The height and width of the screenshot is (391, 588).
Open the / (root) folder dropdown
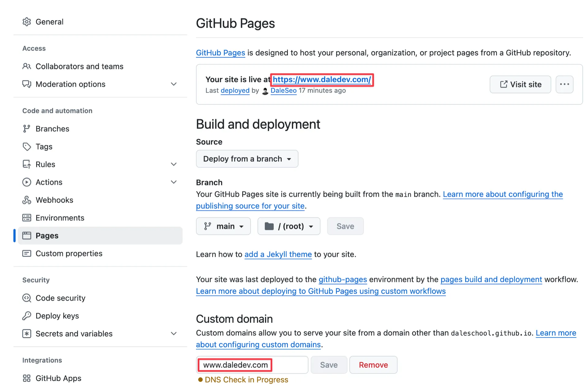[288, 226]
